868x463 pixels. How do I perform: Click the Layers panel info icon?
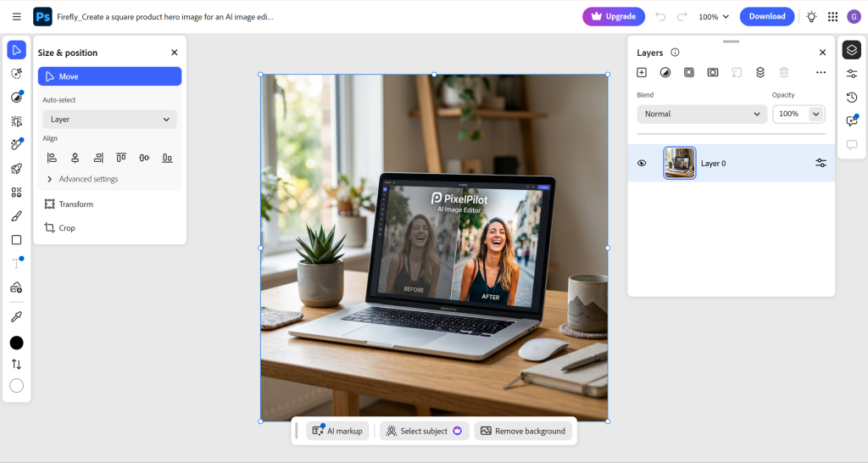[675, 53]
